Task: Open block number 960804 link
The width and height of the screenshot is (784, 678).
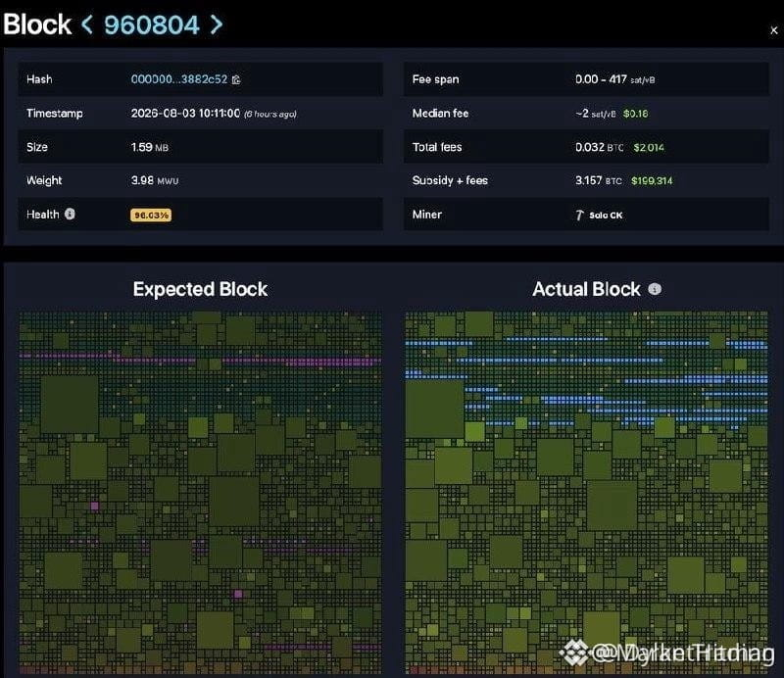Action: click(152, 25)
